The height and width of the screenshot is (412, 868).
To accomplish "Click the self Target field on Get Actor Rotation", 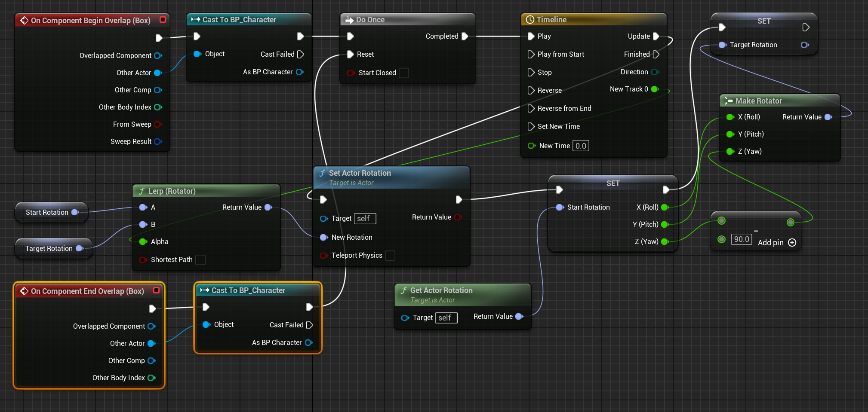I will 446,318.
